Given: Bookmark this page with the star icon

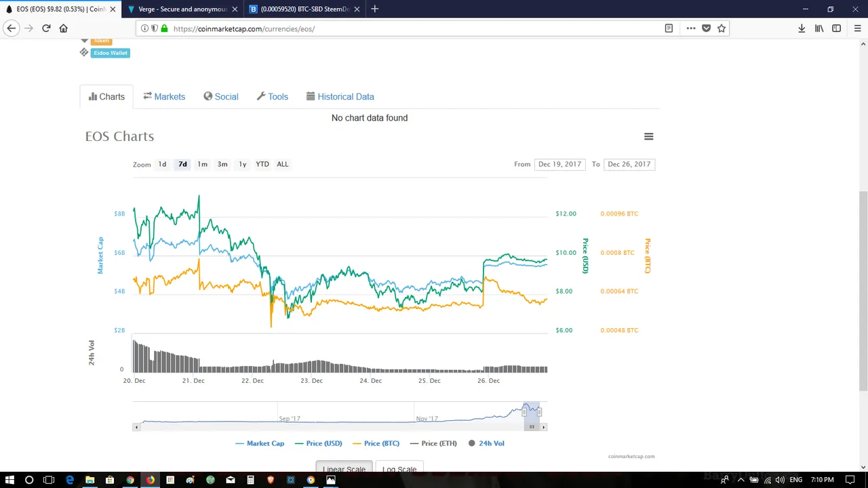Looking at the screenshot, I should 722,28.
